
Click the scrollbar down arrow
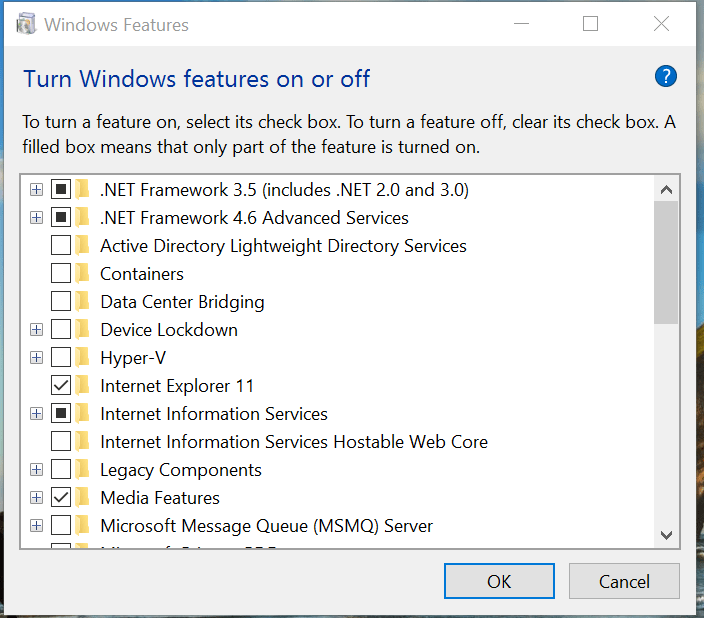(x=666, y=535)
